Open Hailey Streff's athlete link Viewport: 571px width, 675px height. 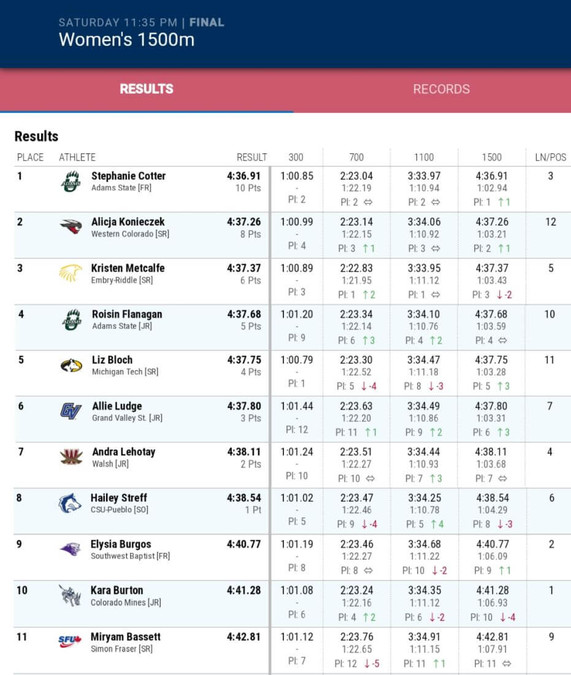[x=119, y=498]
